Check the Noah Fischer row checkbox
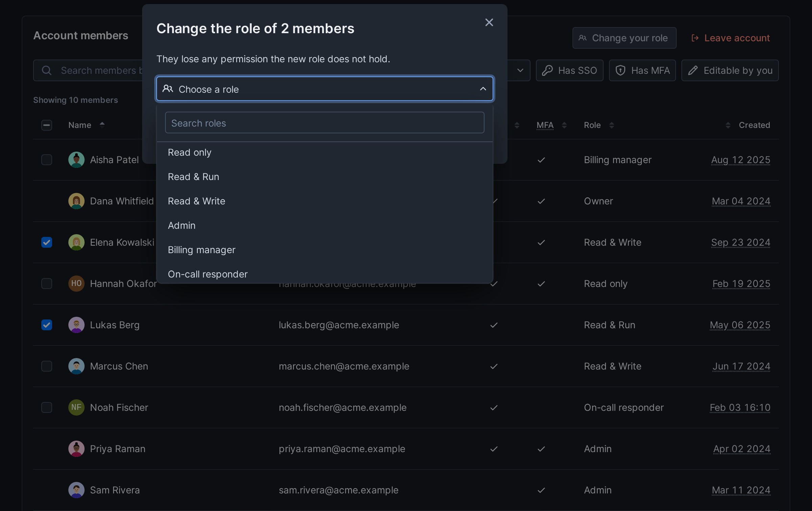The width and height of the screenshot is (812, 511). click(x=47, y=407)
